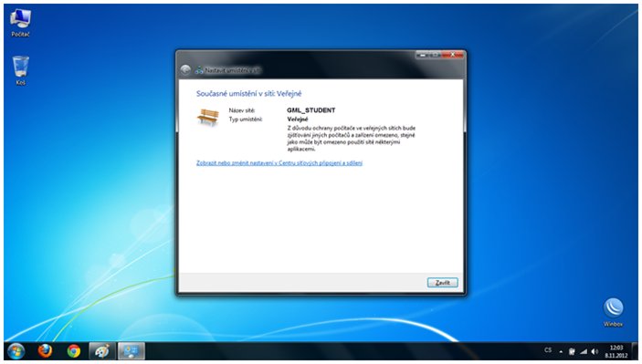Image resolution: width=642 pixels, height=364 pixels.
Task: Click Show desktop strip at taskbar end
Action: coord(635,351)
